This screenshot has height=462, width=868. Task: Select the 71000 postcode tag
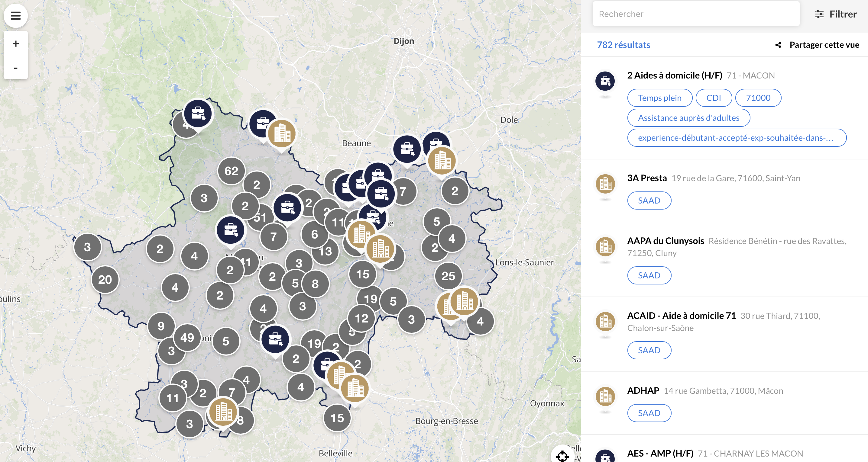point(758,98)
